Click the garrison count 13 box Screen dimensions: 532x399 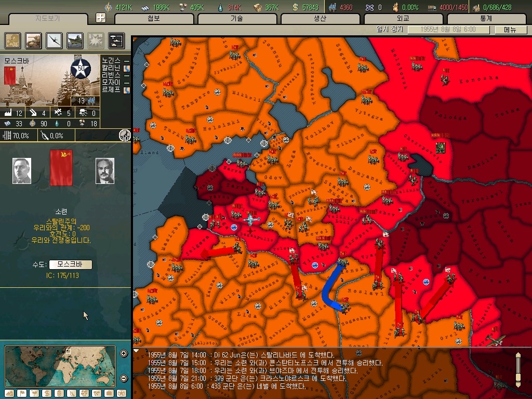[85, 101]
